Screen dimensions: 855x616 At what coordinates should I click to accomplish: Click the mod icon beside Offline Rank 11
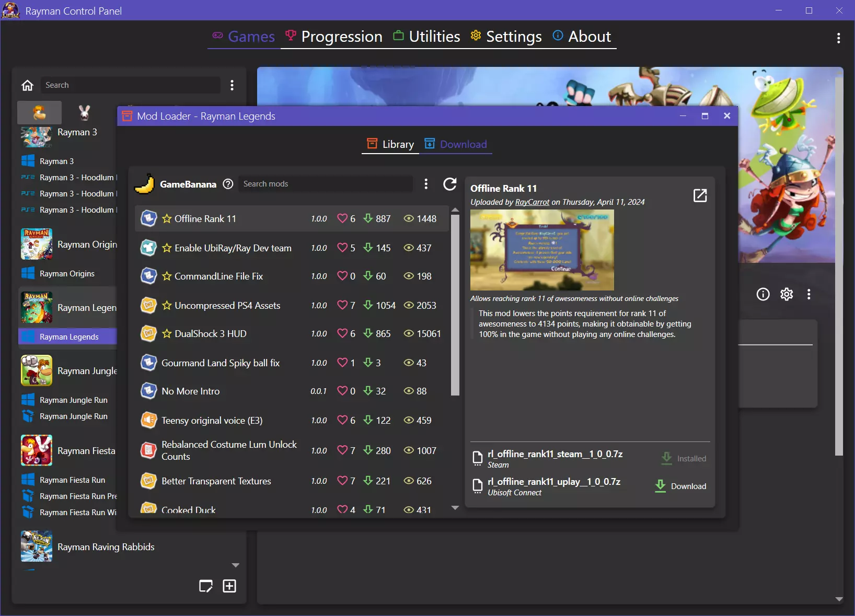pos(149,218)
